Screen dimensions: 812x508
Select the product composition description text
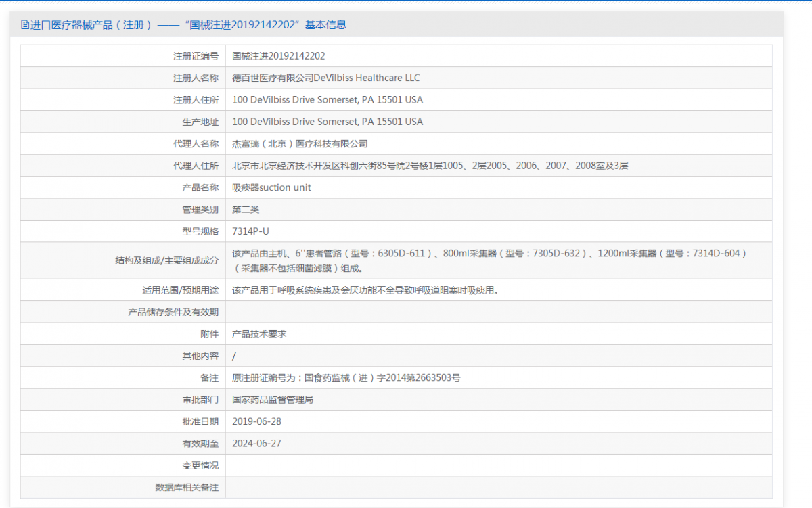(x=490, y=260)
